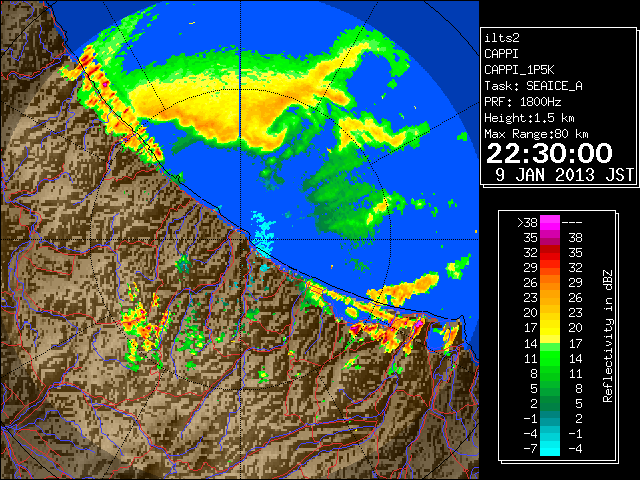640x480 pixels.
Task: Click the '9 JAN 2013 JST' date label
Action: coord(564,175)
